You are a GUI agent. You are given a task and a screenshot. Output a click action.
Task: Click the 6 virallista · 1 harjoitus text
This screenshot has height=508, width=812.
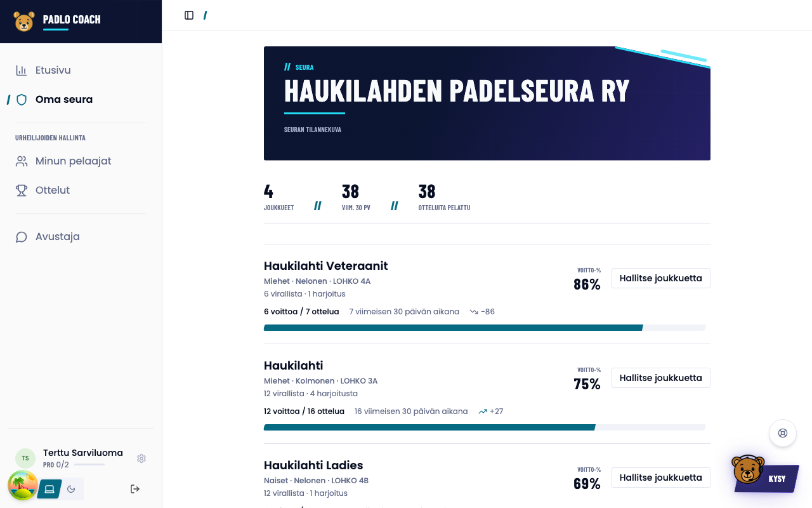point(304,294)
